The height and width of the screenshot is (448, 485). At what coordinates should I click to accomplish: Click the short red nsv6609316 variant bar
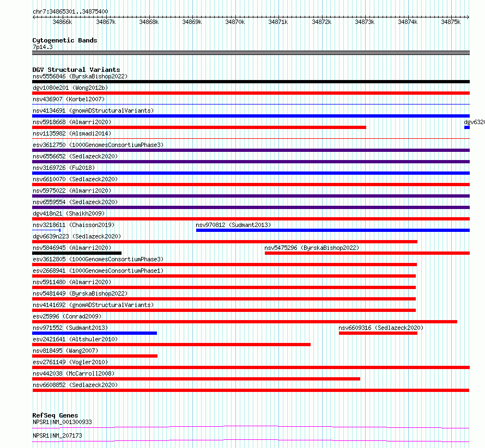pyautogui.click(x=378, y=333)
